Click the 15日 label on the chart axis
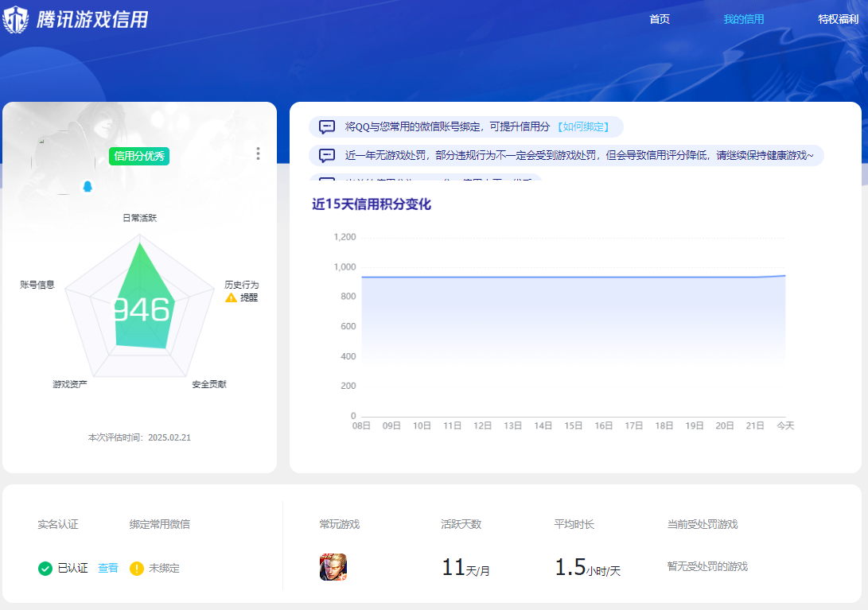The height and width of the screenshot is (610, 868). [574, 425]
